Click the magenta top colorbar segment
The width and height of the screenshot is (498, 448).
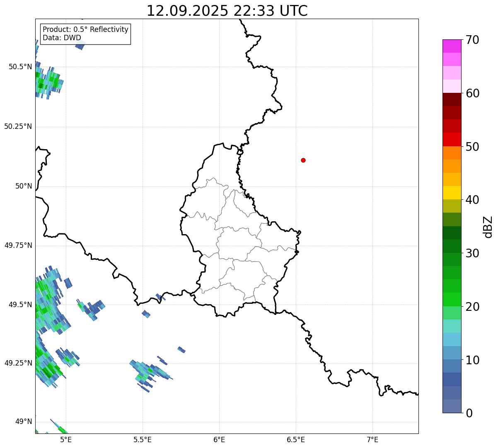coord(452,46)
